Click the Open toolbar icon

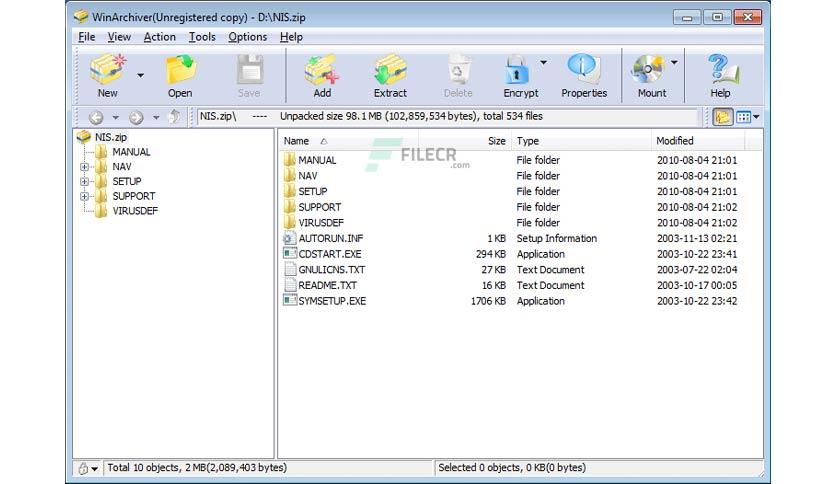[x=180, y=70]
